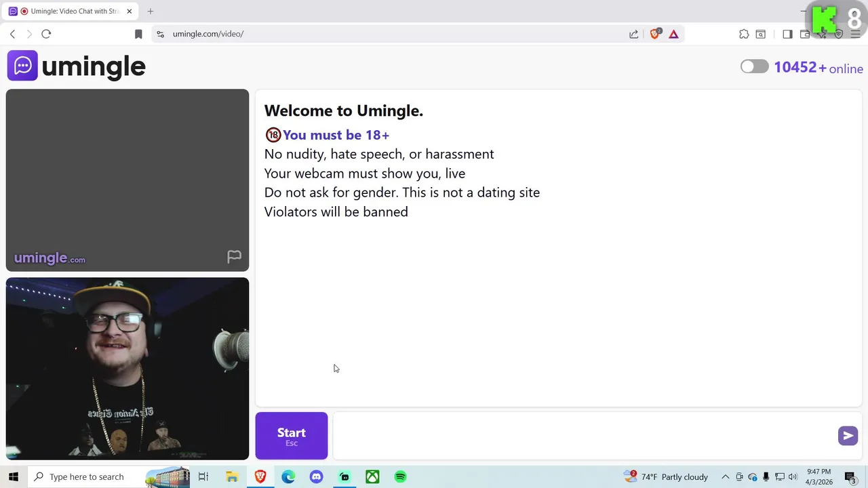Click 'Violators will be banned' text
868x488 pixels.
(336, 211)
